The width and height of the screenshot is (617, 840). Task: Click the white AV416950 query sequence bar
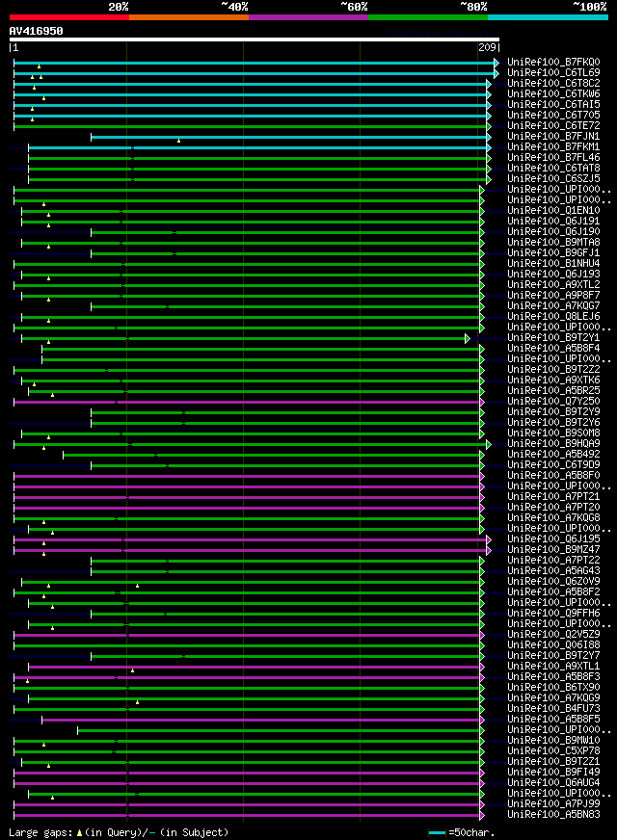pos(255,39)
